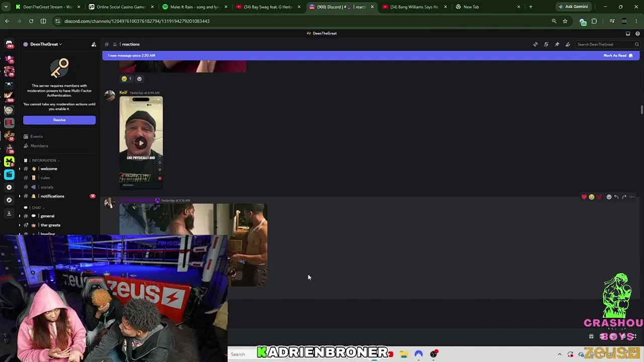
Task: Open the rules channel
Action: [x=45, y=178]
